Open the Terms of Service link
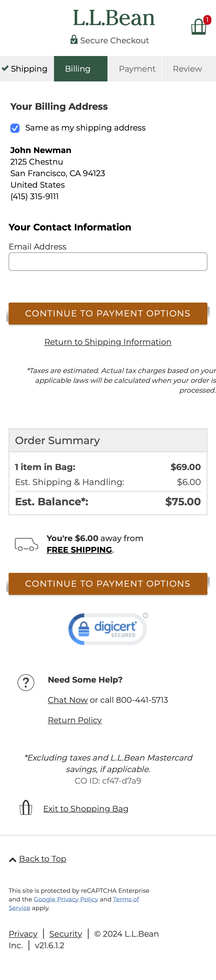The width and height of the screenshot is (216, 980). click(x=126, y=899)
